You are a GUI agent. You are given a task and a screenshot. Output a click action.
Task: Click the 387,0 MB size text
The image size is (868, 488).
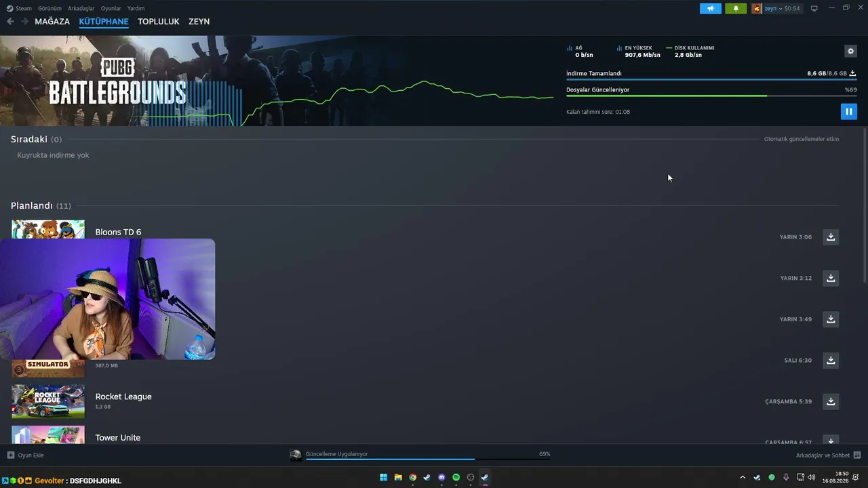point(106,366)
